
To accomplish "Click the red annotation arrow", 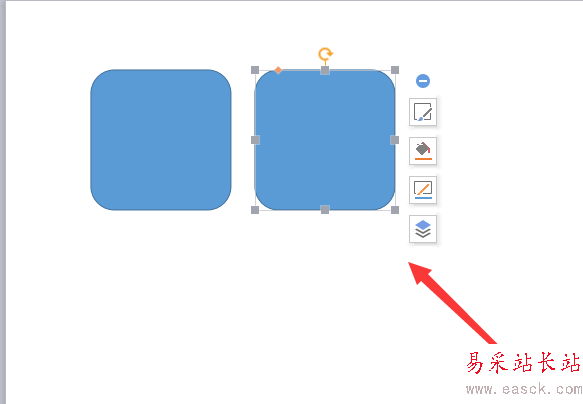I will [452, 303].
